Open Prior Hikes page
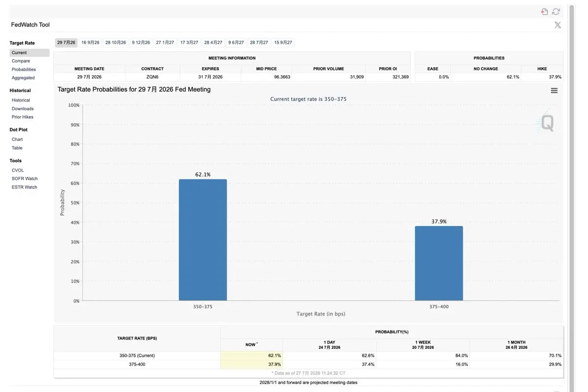This screenshot has width=588, height=392. click(23, 117)
